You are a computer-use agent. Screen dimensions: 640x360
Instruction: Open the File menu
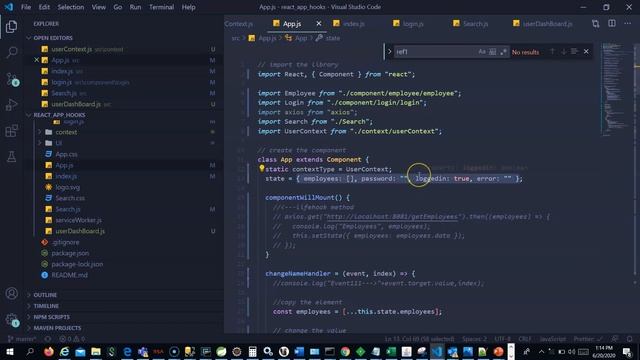[26, 7]
